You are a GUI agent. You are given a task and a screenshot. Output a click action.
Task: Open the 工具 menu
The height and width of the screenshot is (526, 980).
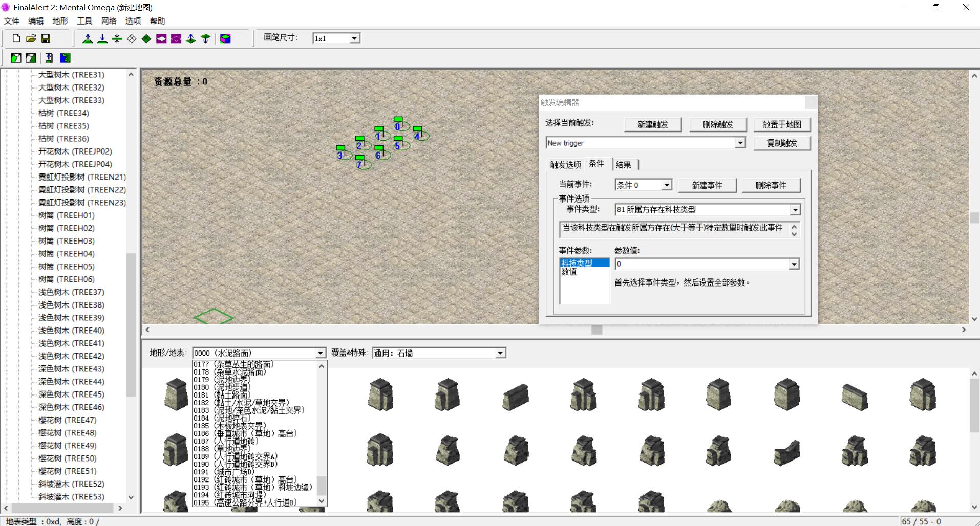pyautogui.click(x=84, y=21)
